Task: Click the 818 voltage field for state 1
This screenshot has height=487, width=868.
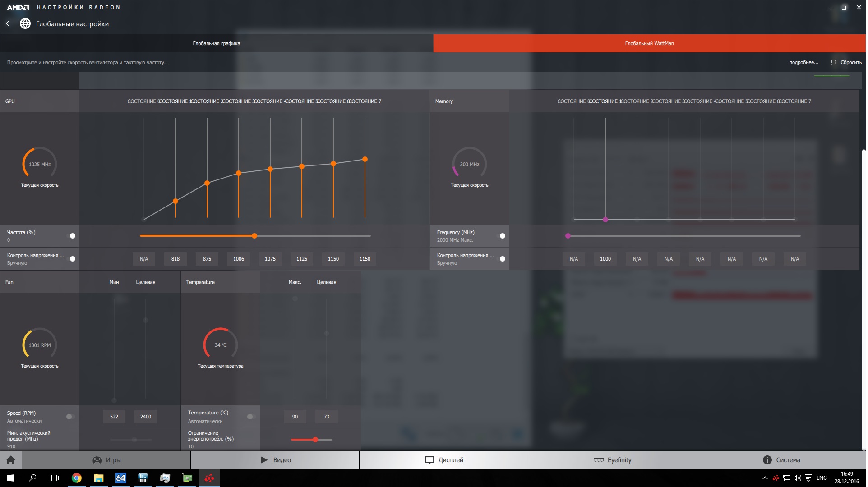Action: (175, 259)
